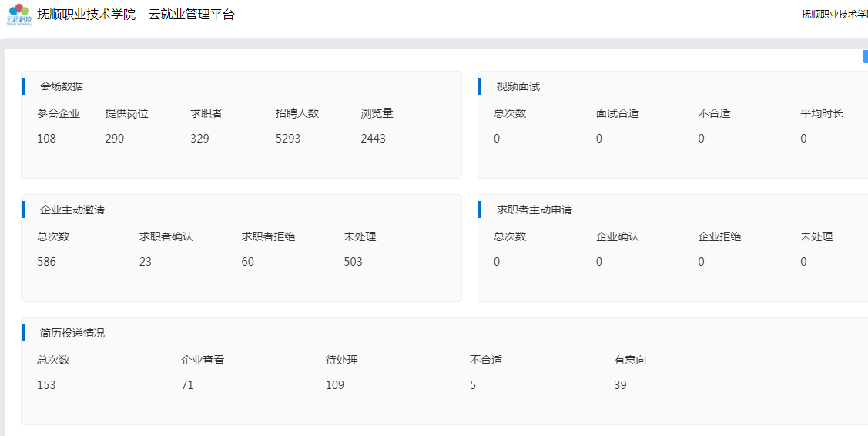Select the 未处理 value 503
868x436 pixels.
(x=353, y=262)
